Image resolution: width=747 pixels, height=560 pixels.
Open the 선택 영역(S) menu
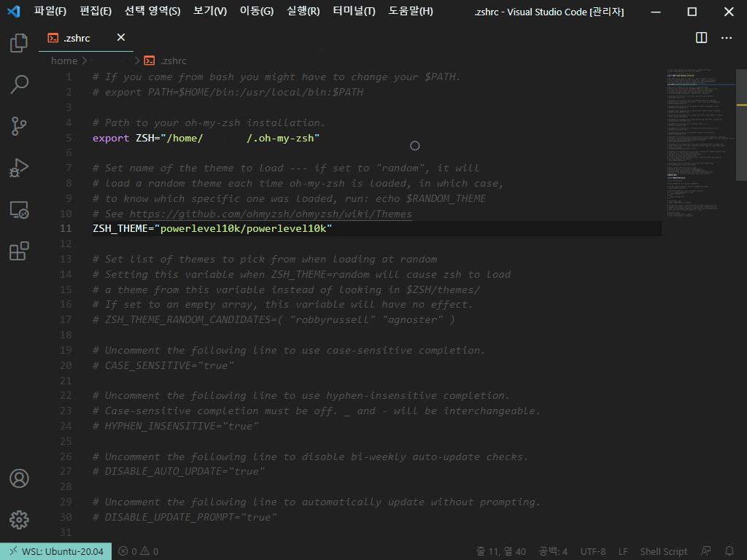(x=152, y=11)
